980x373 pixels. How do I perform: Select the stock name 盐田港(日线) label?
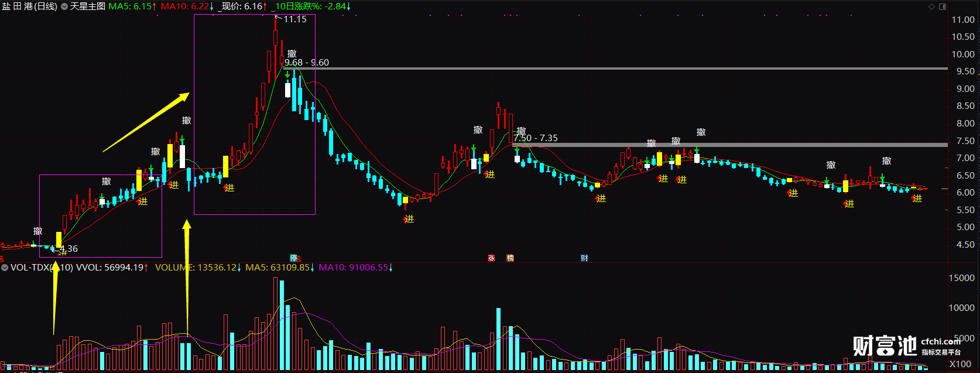click(29, 6)
